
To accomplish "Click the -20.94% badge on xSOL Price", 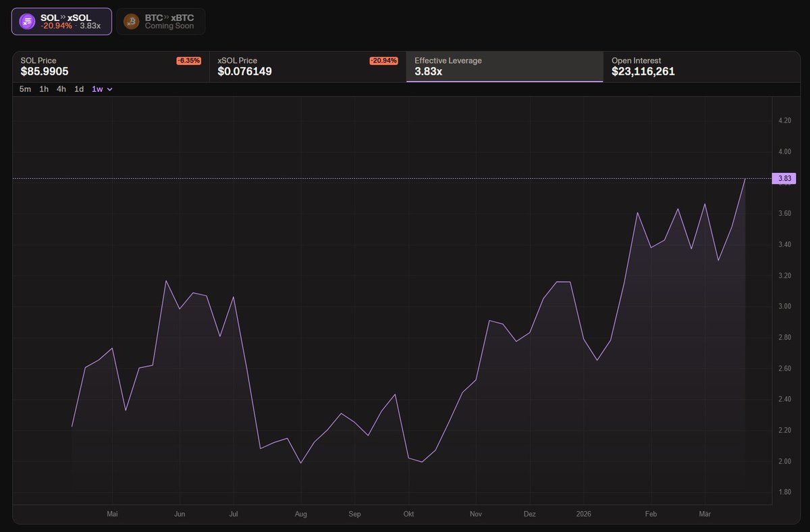I will pyautogui.click(x=383, y=61).
